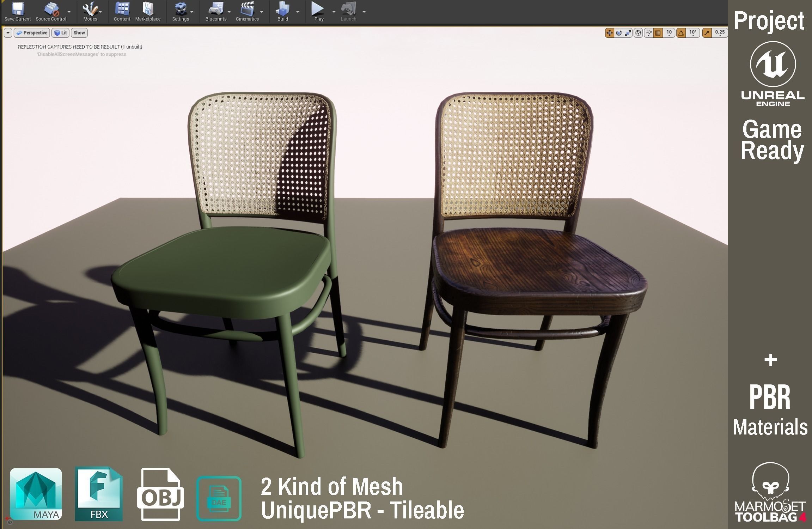Image resolution: width=812 pixels, height=529 pixels.
Task: Toggle rotation snapping triangle icon
Action: (x=681, y=33)
